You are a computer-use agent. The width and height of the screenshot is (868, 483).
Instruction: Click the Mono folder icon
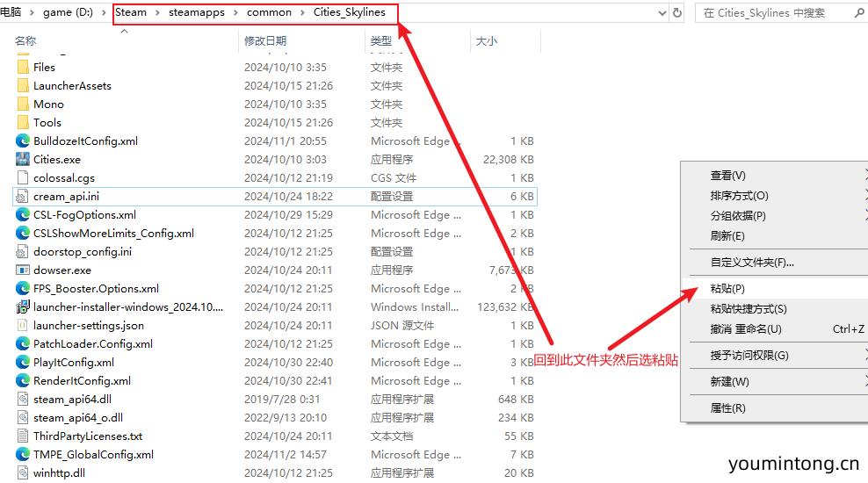tap(23, 104)
